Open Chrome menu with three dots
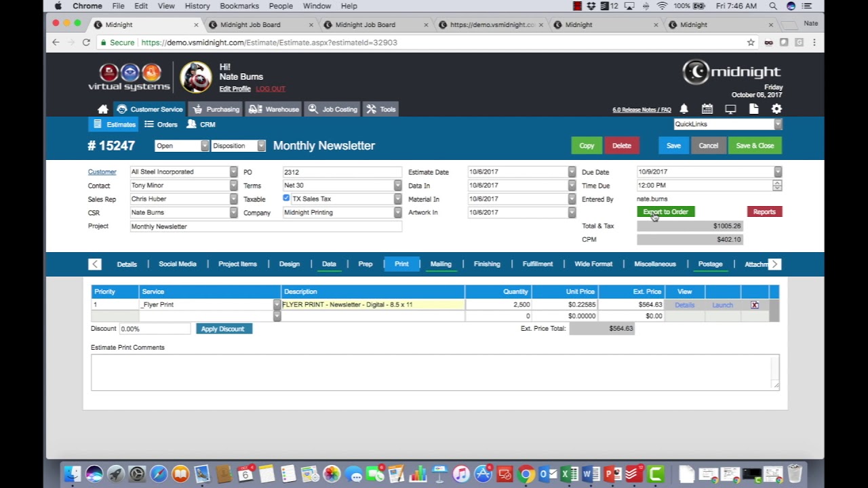Screen dimensions: 868x488 pos(814,42)
